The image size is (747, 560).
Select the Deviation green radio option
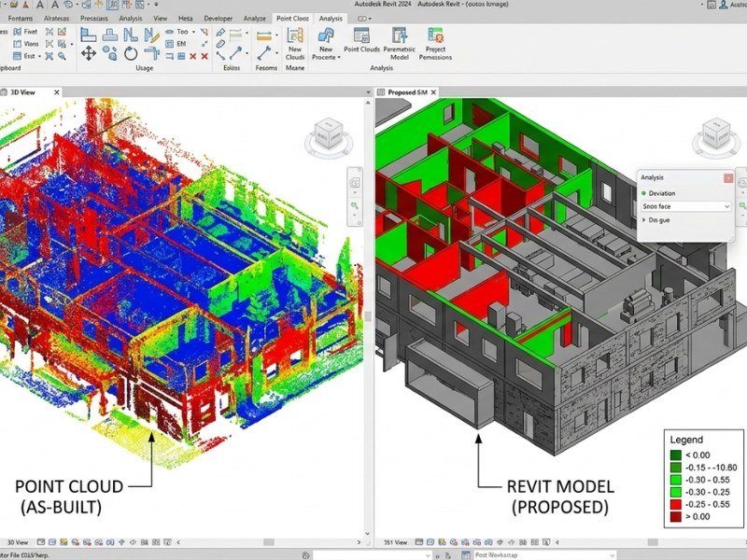point(643,193)
